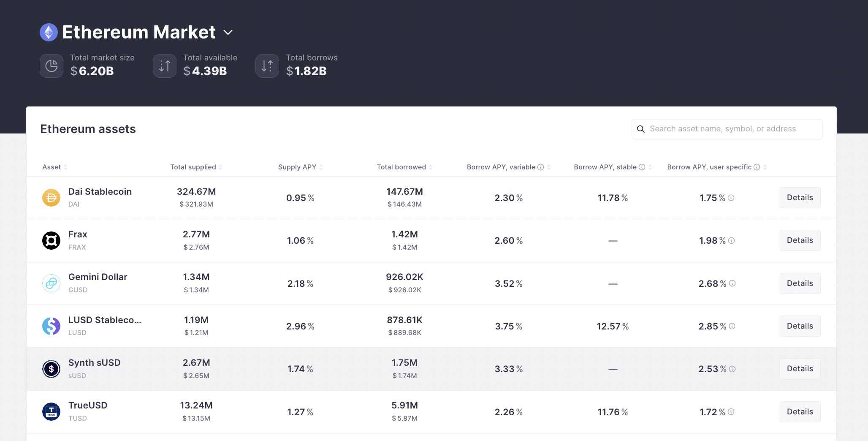Open the info icon beside 2.85 % for LUSD
Image resolution: width=868 pixels, height=441 pixels.
pyautogui.click(x=732, y=326)
